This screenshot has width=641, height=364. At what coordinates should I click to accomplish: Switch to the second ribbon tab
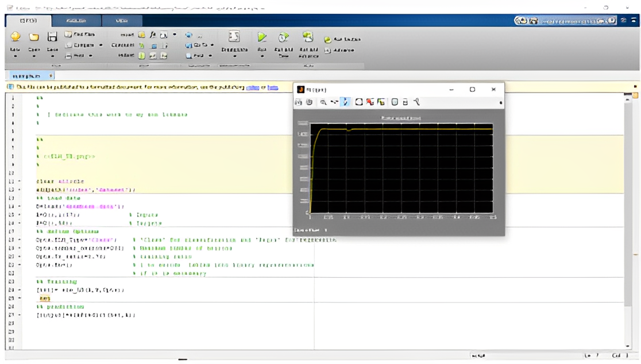pos(76,21)
